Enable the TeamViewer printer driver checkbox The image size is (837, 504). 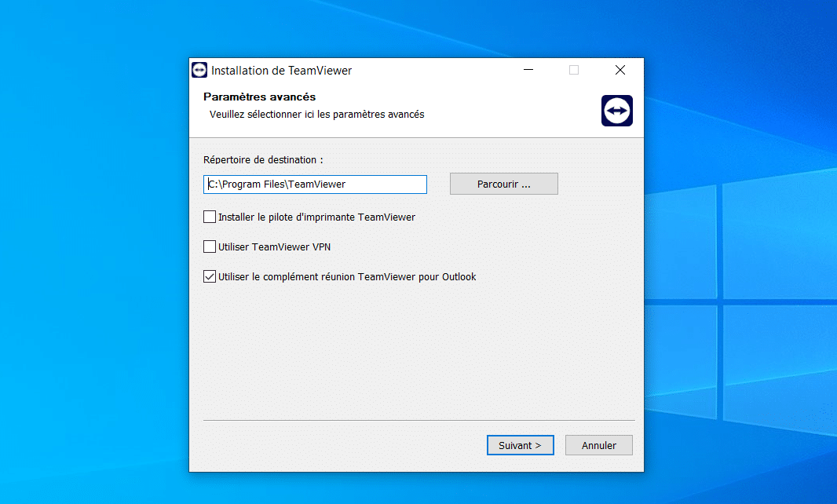pos(210,217)
